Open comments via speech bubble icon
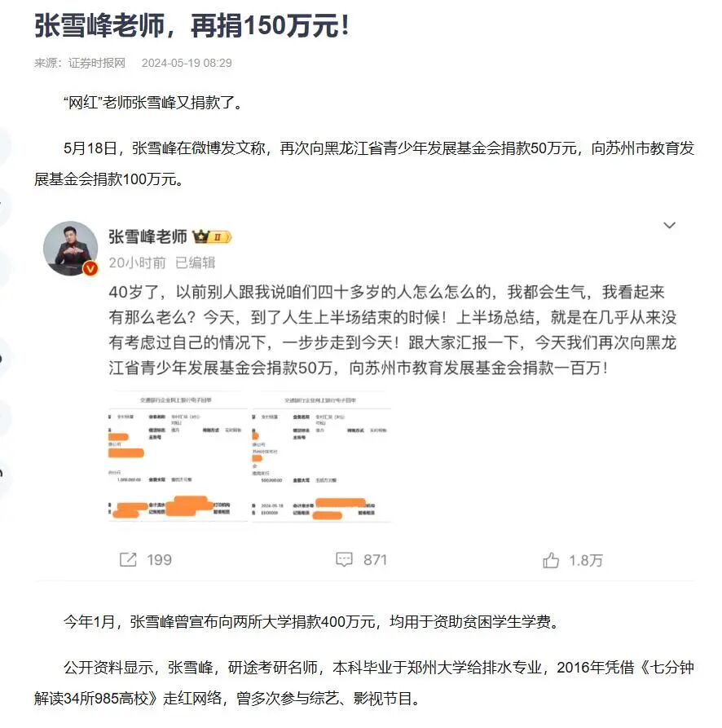Screen dimensions: 722x728 (x=344, y=559)
